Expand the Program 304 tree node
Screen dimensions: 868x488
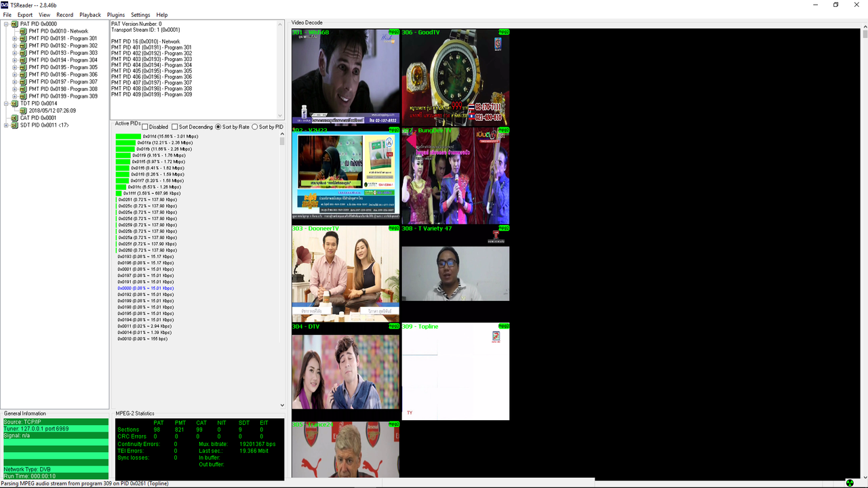15,60
